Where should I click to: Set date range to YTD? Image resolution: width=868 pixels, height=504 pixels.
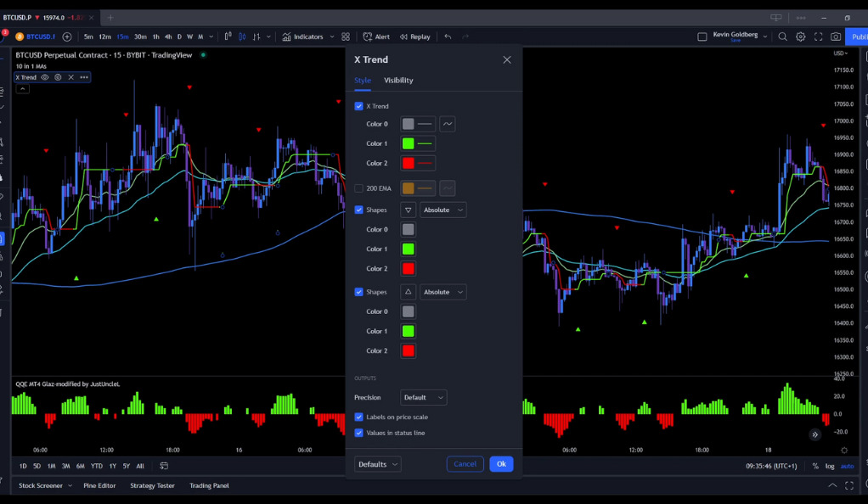97,467
